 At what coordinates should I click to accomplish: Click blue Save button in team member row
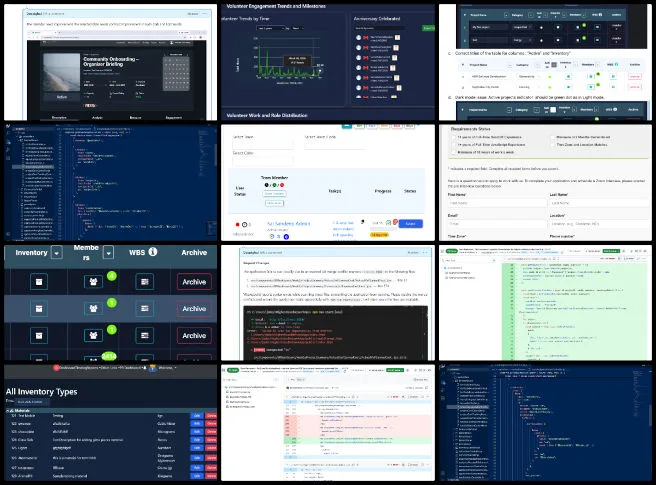(410, 223)
